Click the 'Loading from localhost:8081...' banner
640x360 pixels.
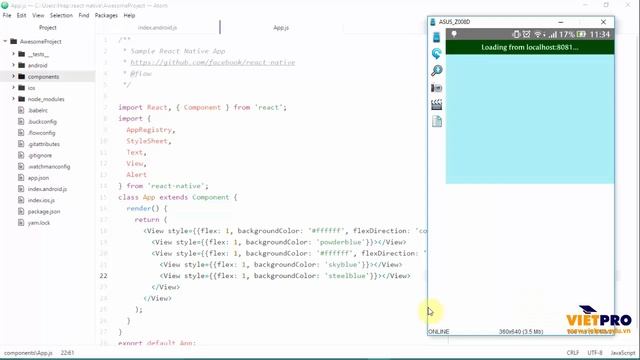point(530,47)
